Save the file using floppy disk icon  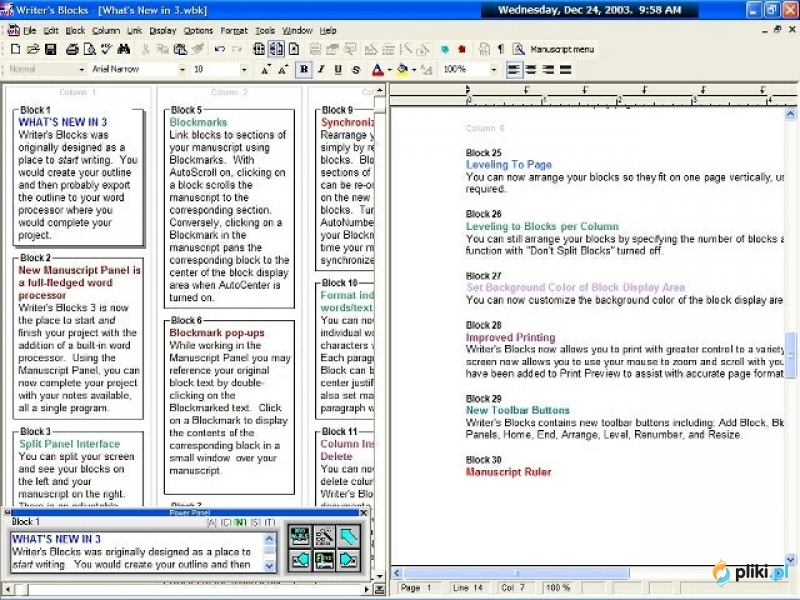(50, 49)
